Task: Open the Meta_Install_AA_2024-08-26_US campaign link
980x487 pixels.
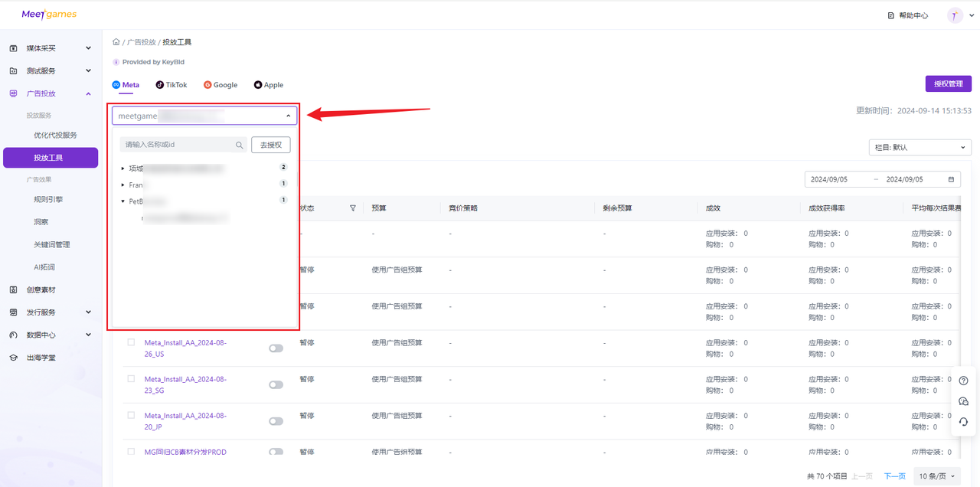Action: pyautogui.click(x=185, y=348)
